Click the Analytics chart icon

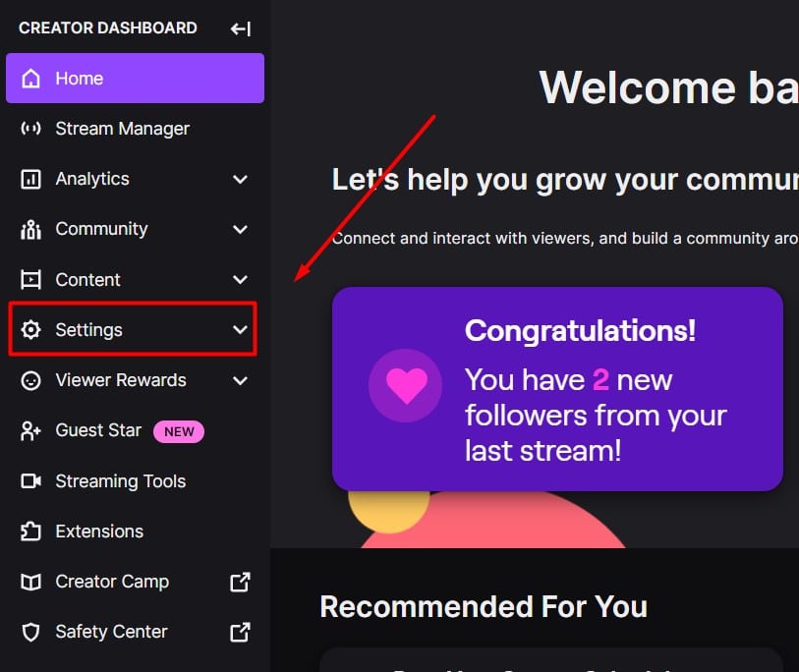(30, 179)
